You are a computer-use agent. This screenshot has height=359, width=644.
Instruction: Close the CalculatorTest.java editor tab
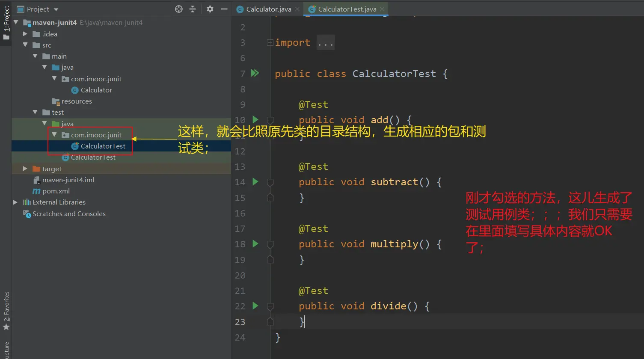(382, 9)
